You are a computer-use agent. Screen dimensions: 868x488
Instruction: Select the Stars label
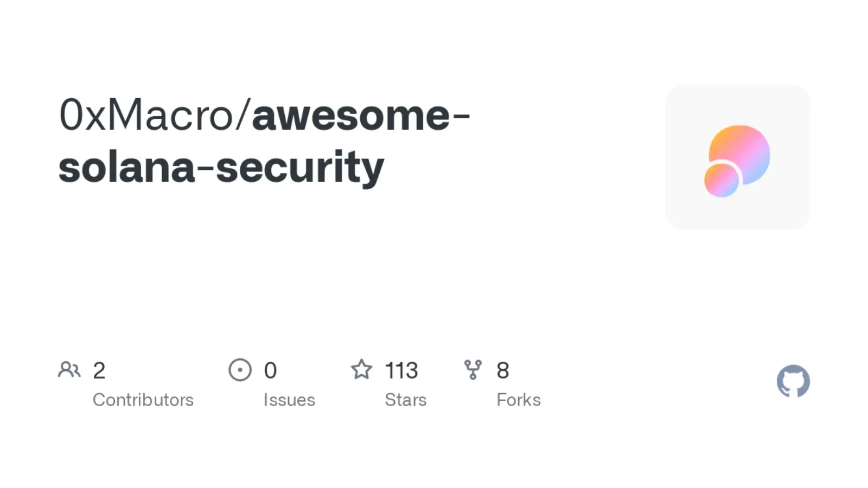pyautogui.click(x=406, y=400)
